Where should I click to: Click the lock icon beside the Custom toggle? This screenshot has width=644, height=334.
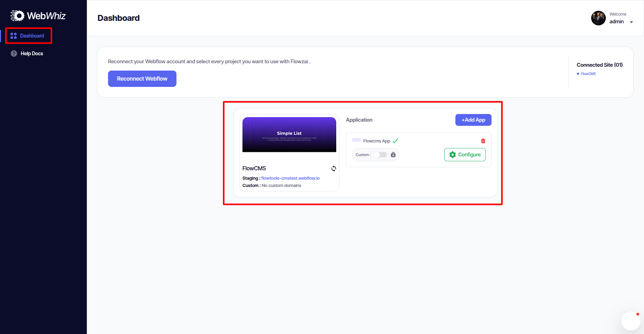393,155
